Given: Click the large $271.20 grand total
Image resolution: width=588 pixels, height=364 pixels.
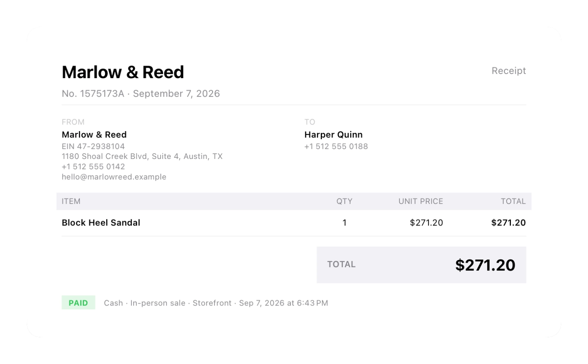Looking at the screenshot, I should point(485,265).
